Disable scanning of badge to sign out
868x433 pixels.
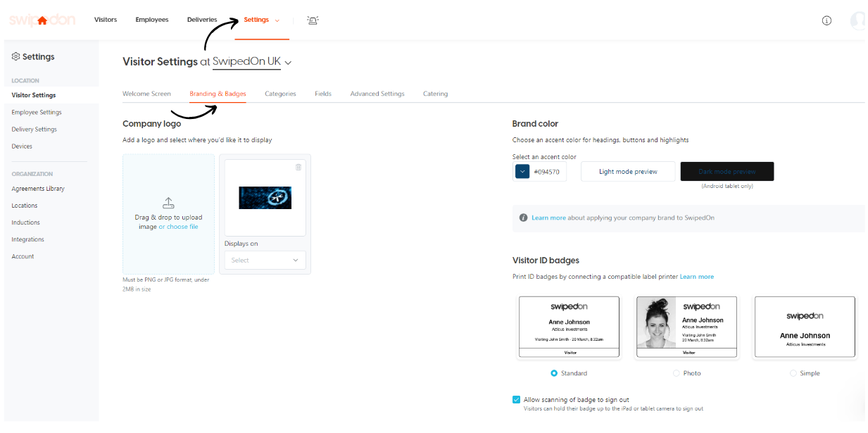pos(516,399)
